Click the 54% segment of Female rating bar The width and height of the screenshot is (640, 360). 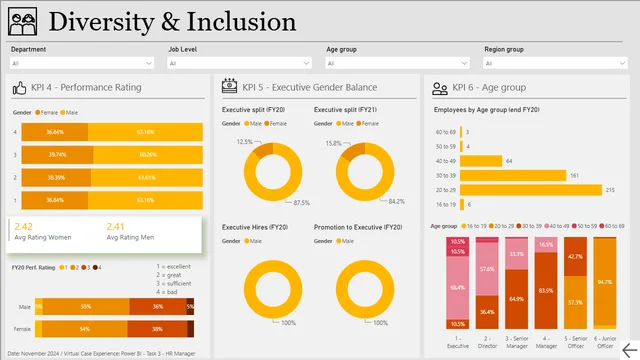tap(84, 329)
